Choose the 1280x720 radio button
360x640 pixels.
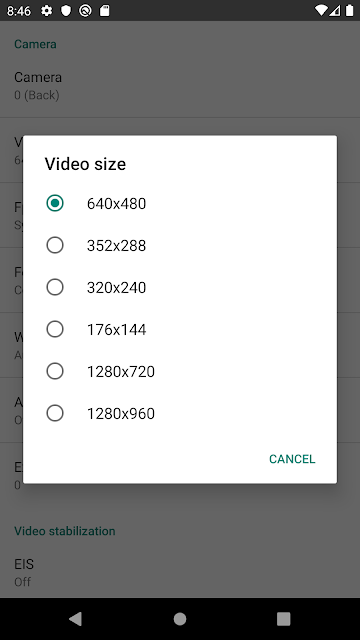[x=55, y=371]
